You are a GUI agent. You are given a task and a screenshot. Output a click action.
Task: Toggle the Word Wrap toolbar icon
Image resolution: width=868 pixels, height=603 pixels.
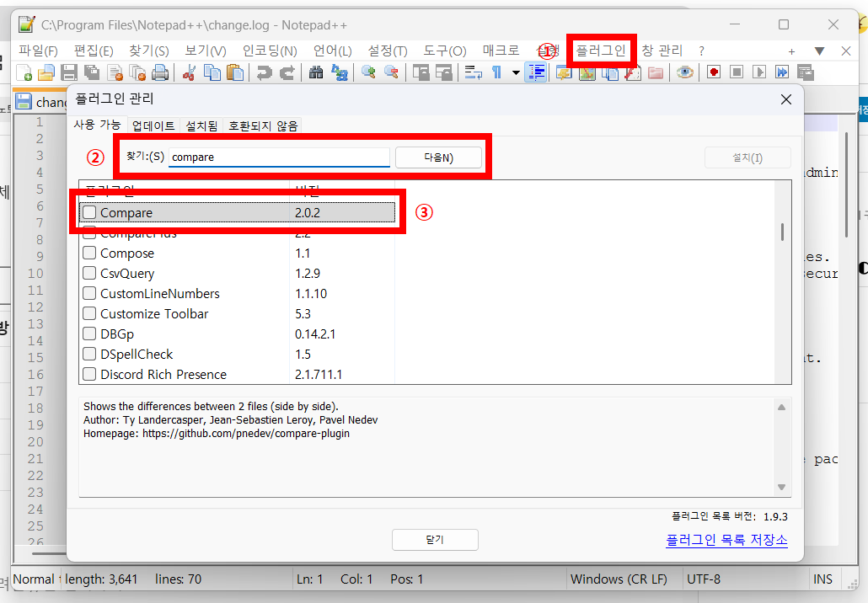coord(474,72)
